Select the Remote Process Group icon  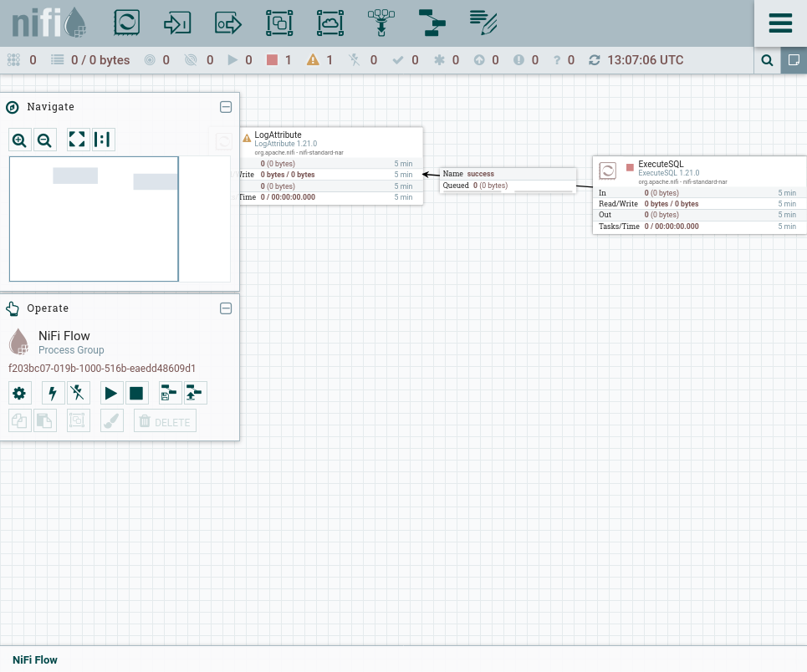point(330,23)
